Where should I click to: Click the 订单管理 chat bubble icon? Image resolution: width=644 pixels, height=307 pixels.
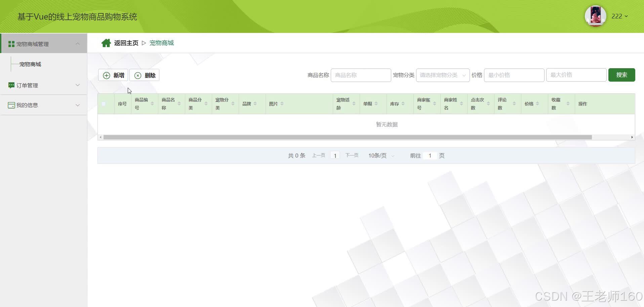click(x=11, y=85)
